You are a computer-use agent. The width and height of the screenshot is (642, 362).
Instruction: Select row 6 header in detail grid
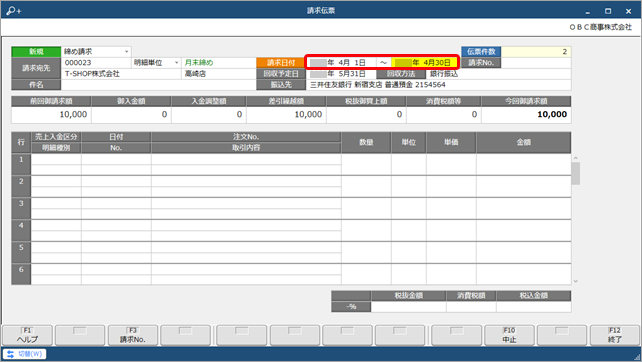(x=21, y=274)
